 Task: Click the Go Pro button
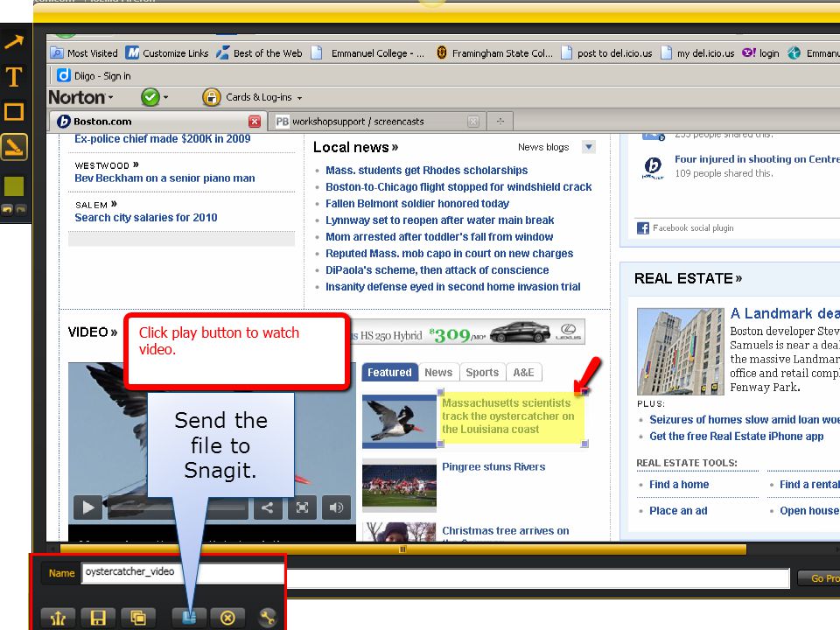pos(819,578)
